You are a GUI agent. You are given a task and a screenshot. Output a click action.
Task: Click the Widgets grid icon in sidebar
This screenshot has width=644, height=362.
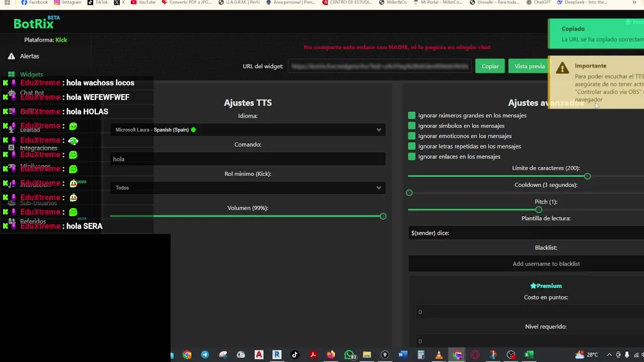[11, 74]
